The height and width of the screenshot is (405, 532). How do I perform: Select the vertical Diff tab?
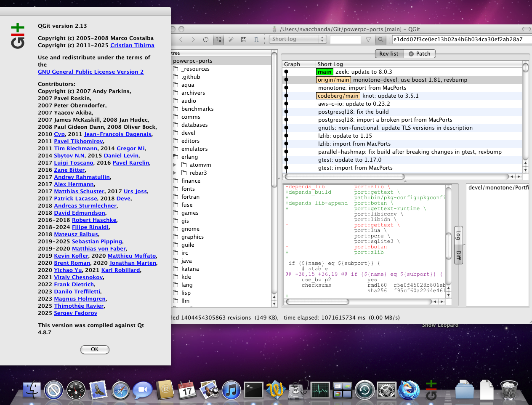pos(458,255)
